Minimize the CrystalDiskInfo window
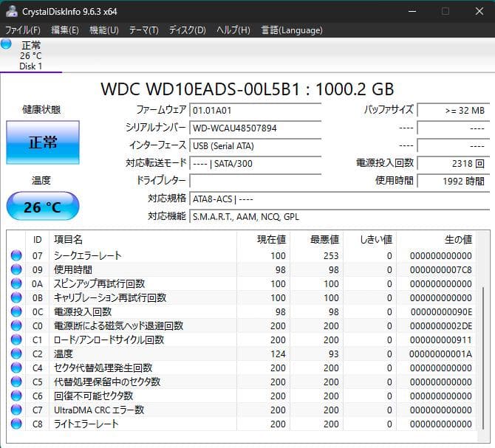The height and width of the screenshot is (448, 495). tap(412, 11)
